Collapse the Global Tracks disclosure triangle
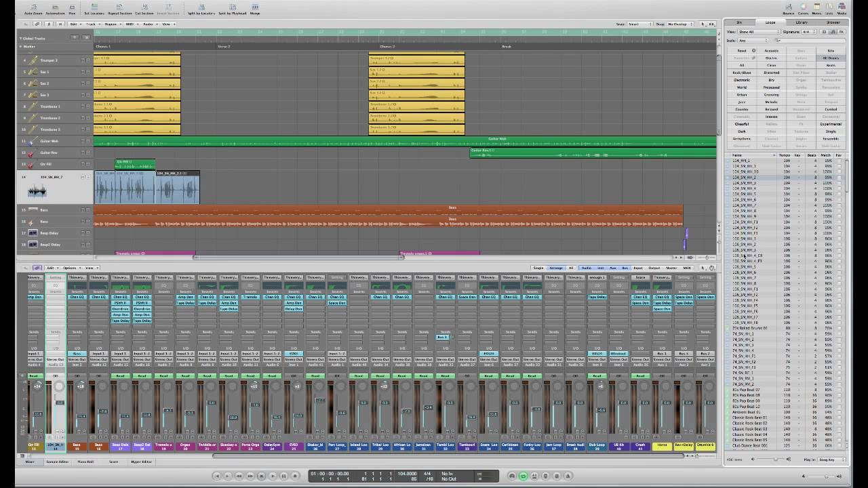Screen dimensions: 868x488 (21, 39)
